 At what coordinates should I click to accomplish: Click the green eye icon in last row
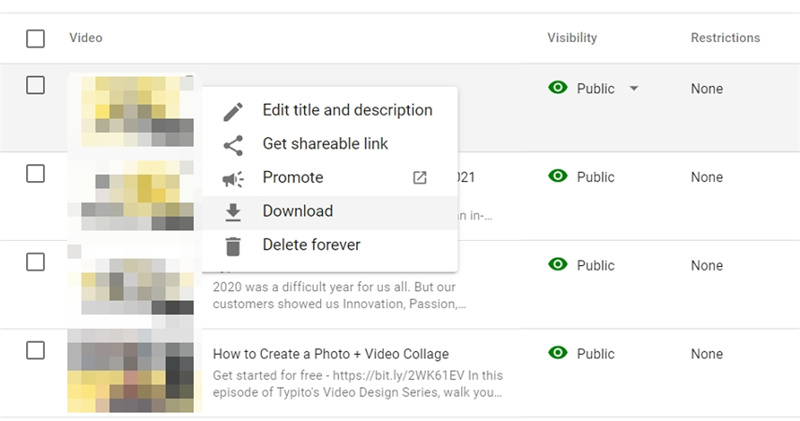558,353
